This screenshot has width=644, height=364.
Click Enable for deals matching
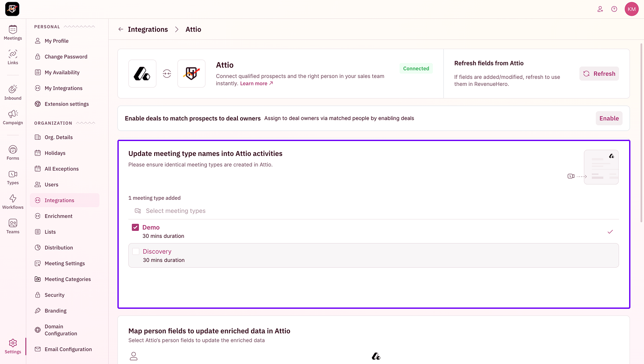pyautogui.click(x=609, y=118)
